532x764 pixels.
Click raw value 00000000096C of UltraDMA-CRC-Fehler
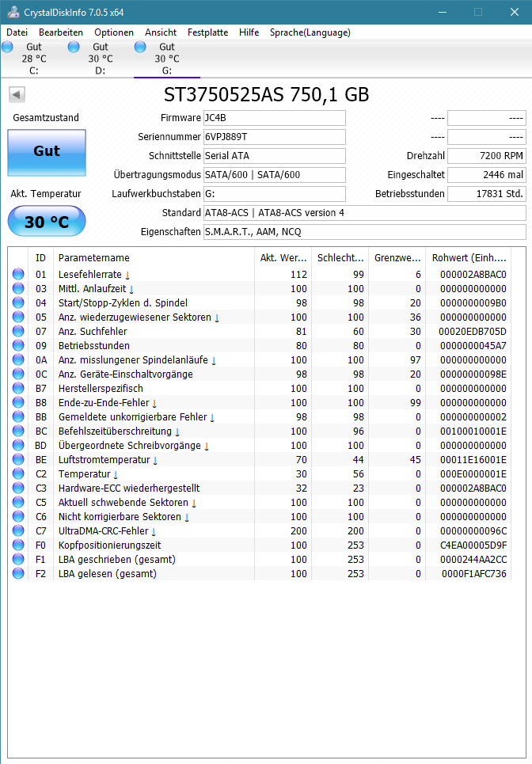(x=473, y=530)
